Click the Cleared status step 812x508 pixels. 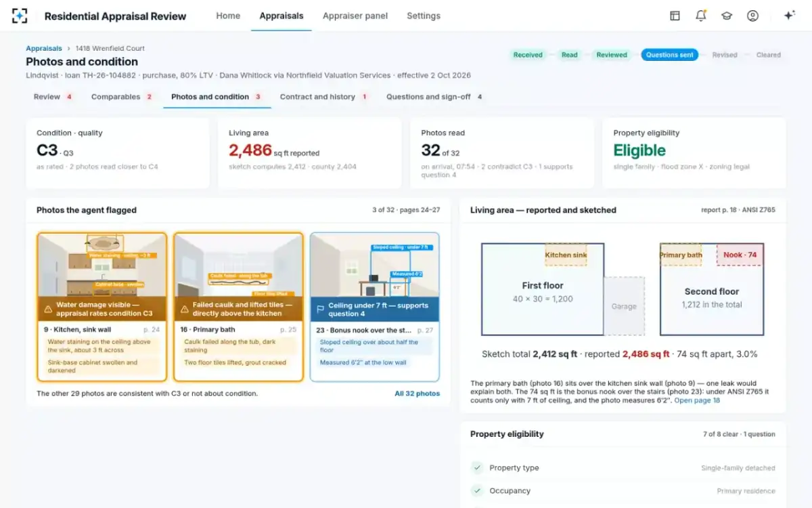point(769,55)
